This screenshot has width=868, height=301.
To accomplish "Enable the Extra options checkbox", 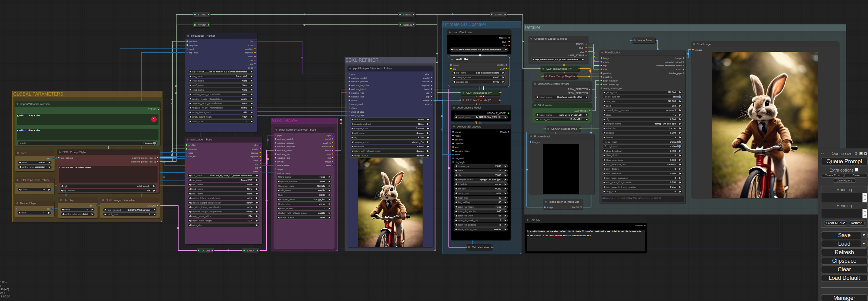I will [856, 170].
